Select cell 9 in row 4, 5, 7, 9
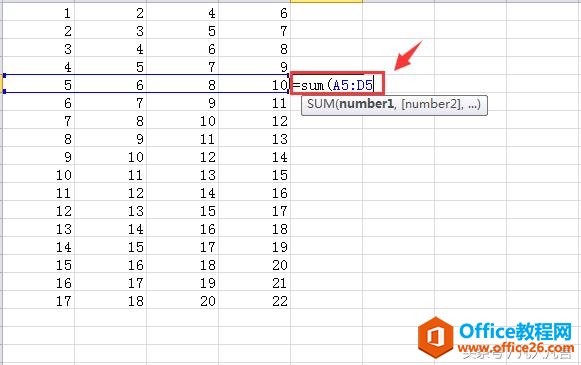581x365 pixels. coord(255,66)
